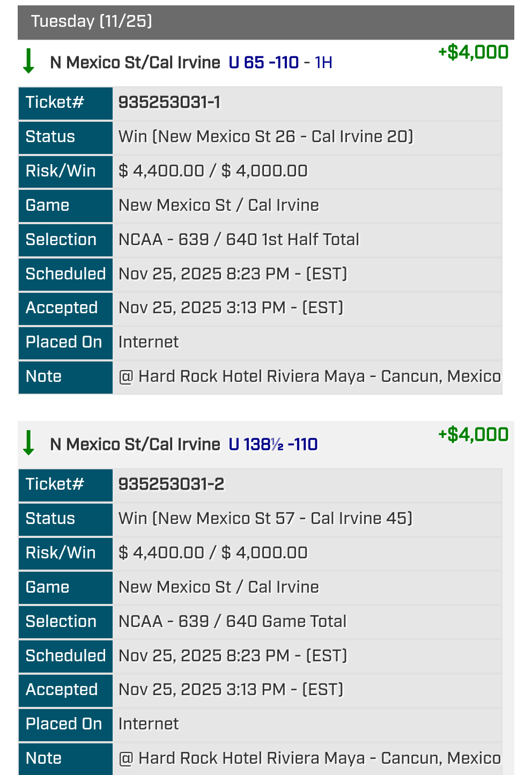Click the Note label in the first wager

click(43, 377)
